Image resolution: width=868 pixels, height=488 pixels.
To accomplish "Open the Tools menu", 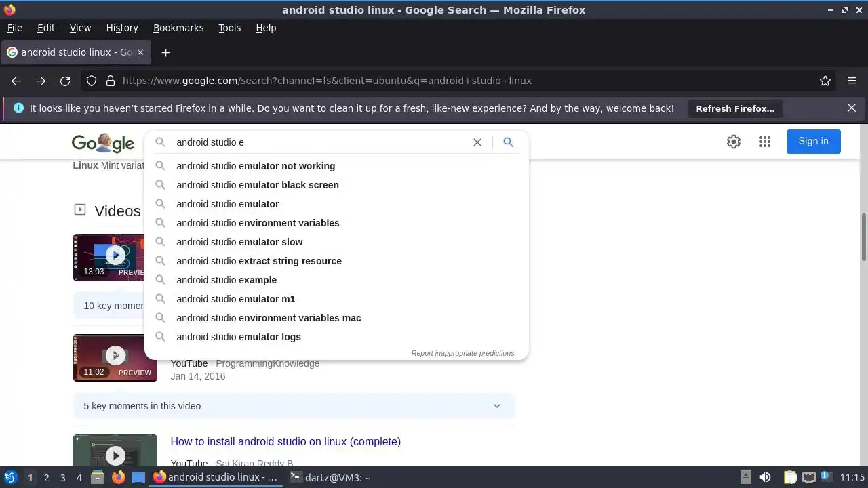I will pyautogui.click(x=229, y=28).
